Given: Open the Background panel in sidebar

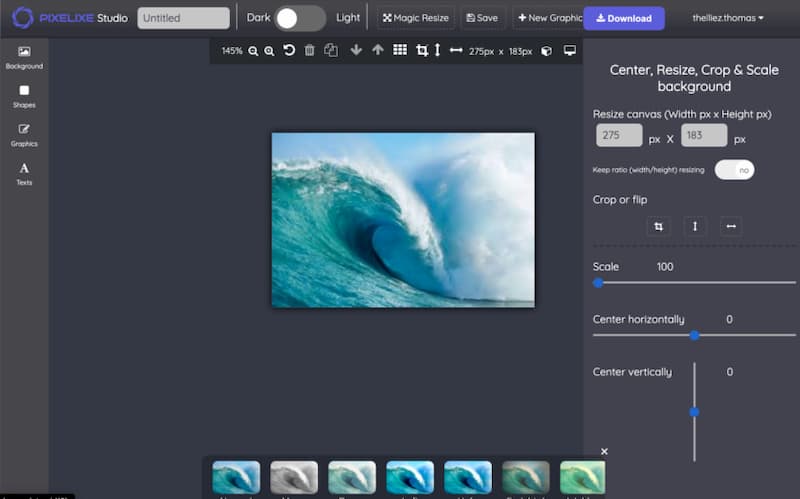Looking at the screenshot, I should [x=24, y=57].
